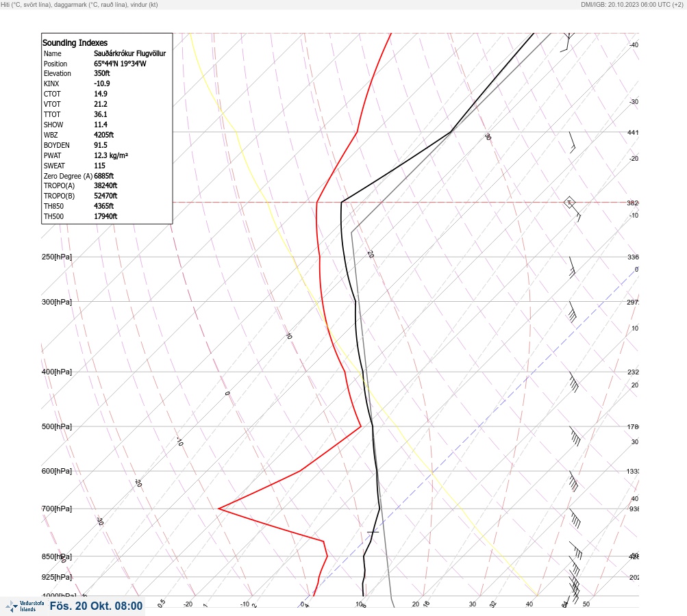Click the 700[hPa] pressure label
687x616 pixels.
(x=57, y=509)
